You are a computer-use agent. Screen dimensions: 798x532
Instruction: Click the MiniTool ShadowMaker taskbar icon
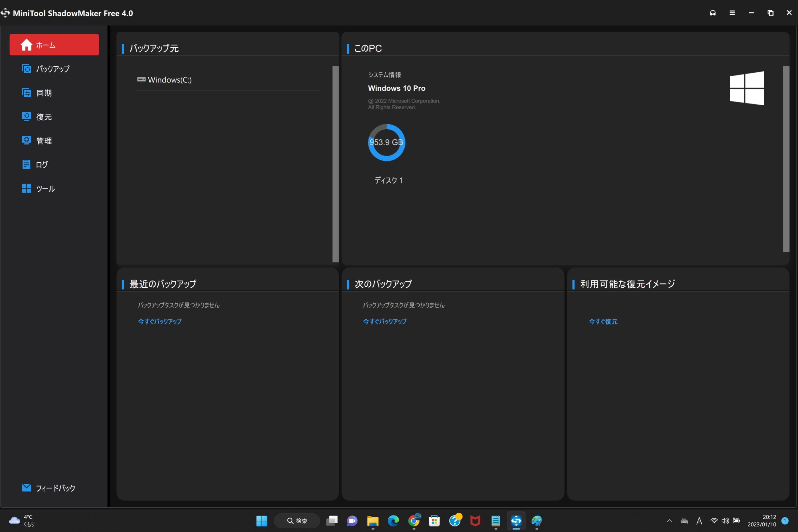click(x=517, y=520)
